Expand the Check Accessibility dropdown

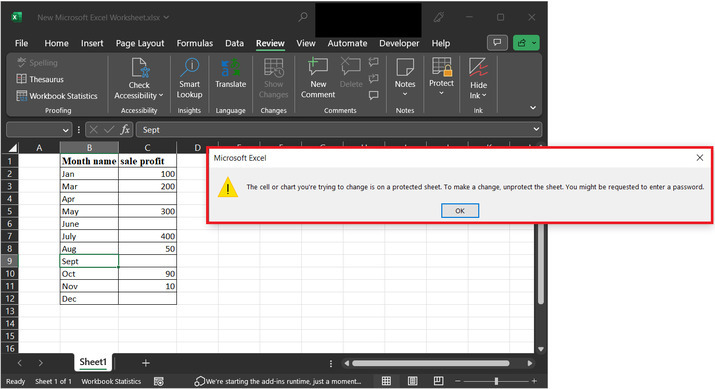pyautogui.click(x=161, y=95)
